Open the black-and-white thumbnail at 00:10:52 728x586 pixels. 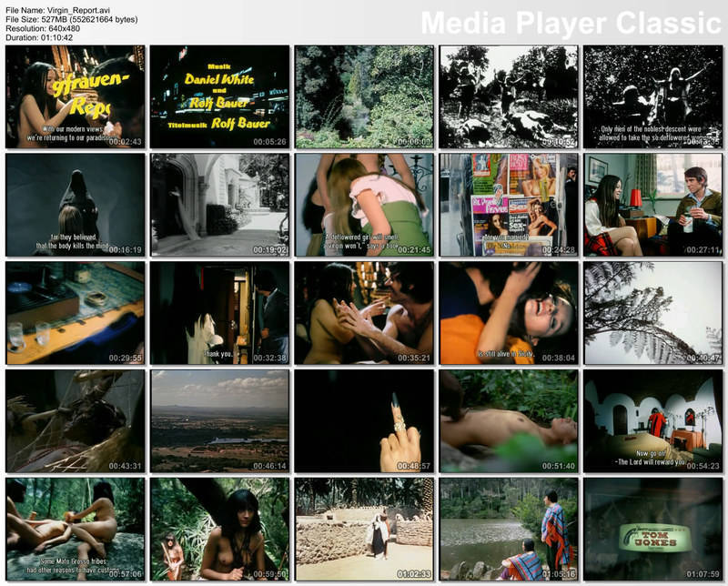(509, 96)
